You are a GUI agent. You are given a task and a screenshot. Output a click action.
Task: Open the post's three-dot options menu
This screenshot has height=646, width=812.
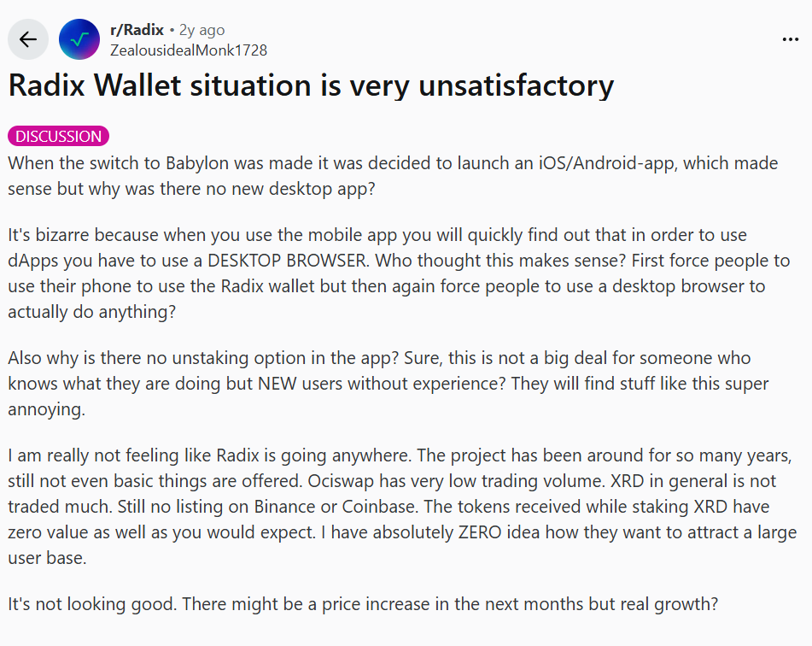pos(791,39)
